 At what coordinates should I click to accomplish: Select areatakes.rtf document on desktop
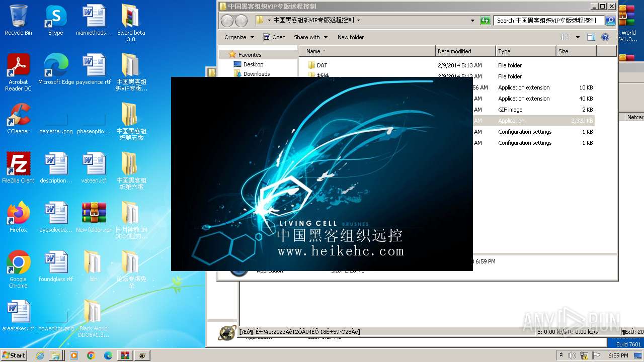click(x=18, y=315)
